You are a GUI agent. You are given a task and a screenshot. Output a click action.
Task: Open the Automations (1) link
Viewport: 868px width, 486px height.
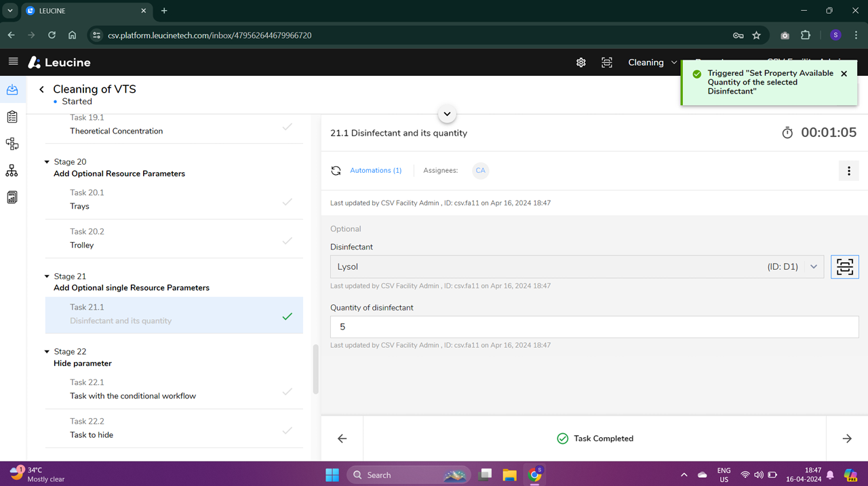pos(376,171)
